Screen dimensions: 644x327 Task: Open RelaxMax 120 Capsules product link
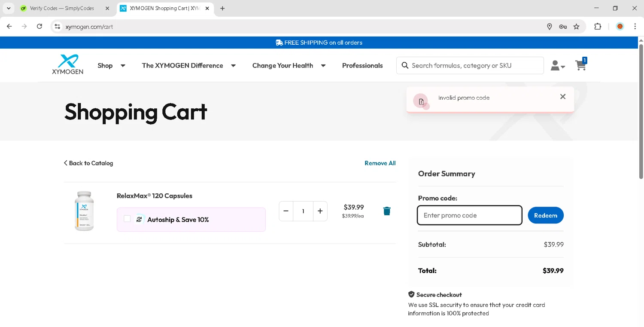pyautogui.click(x=155, y=196)
